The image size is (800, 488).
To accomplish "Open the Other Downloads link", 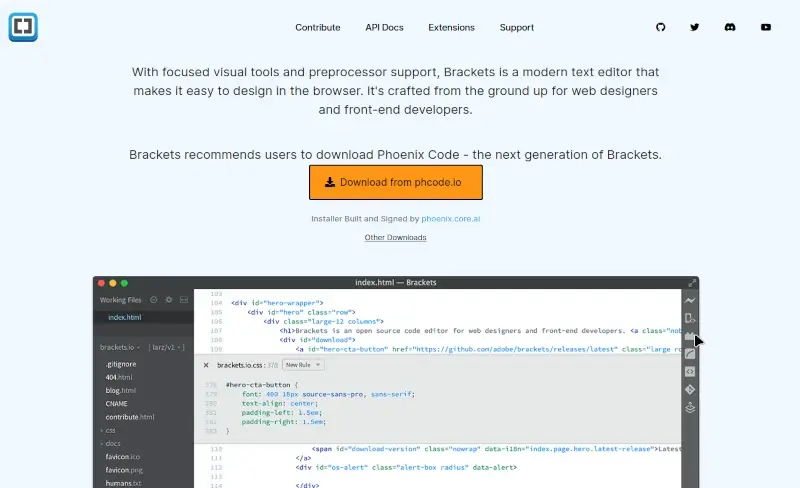I will click(x=395, y=237).
